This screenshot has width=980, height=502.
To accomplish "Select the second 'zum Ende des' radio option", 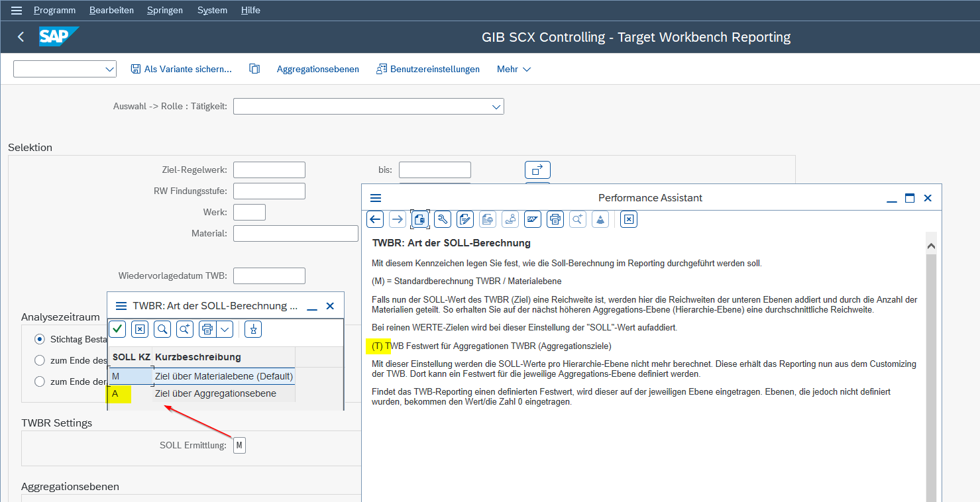I will click(40, 360).
